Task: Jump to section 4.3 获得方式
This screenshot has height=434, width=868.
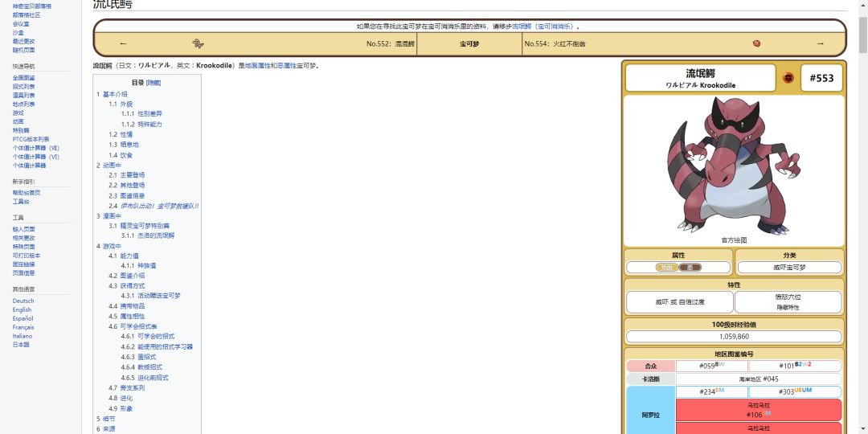Action: click(x=127, y=285)
